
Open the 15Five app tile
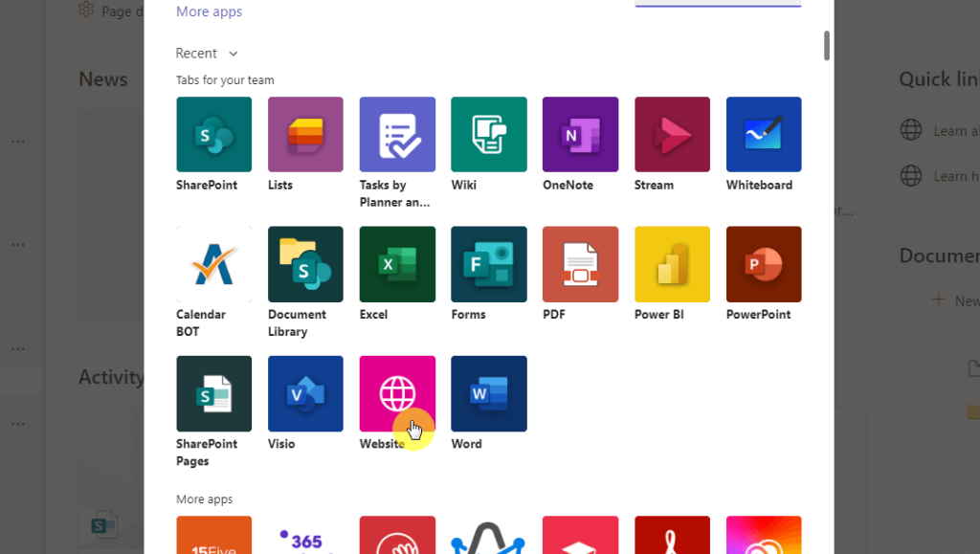[x=213, y=535]
